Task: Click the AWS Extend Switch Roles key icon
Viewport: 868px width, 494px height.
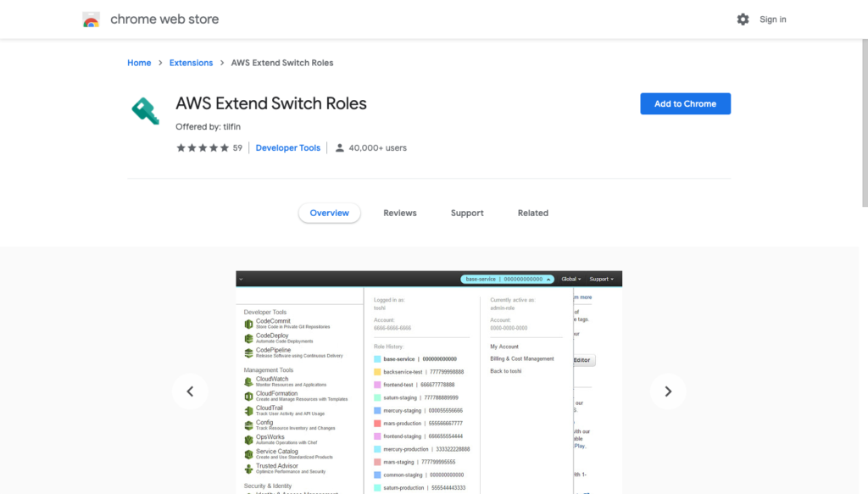Action: pos(146,111)
